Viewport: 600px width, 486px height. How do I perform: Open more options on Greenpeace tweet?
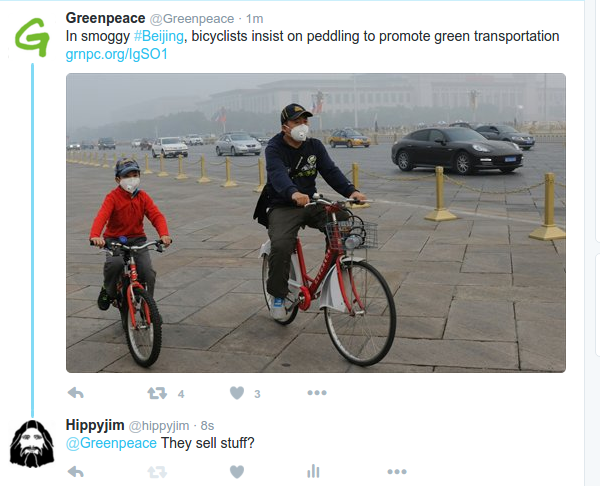coord(317,393)
